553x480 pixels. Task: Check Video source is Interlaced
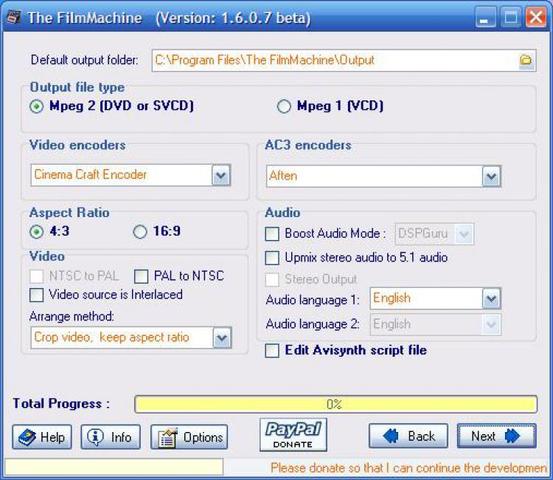tap(37, 295)
